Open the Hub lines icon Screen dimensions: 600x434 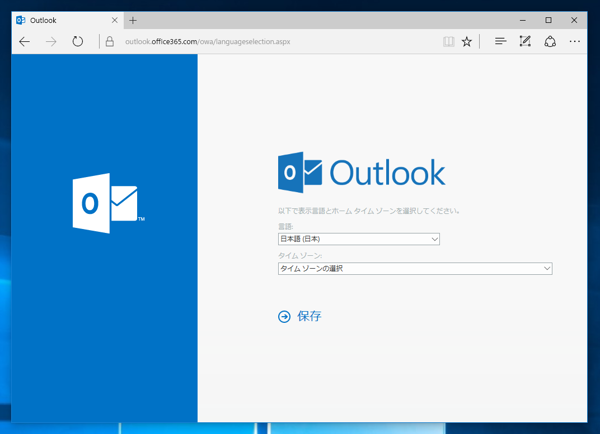(x=500, y=41)
